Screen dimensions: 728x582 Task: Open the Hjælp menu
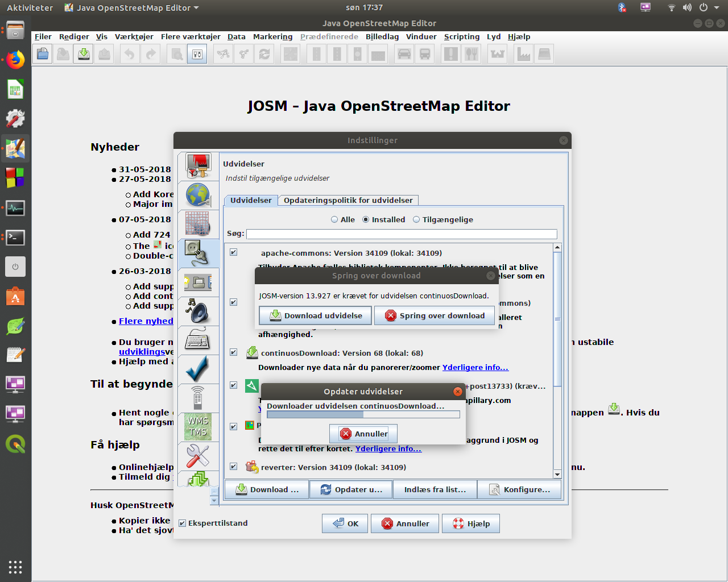click(x=519, y=36)
